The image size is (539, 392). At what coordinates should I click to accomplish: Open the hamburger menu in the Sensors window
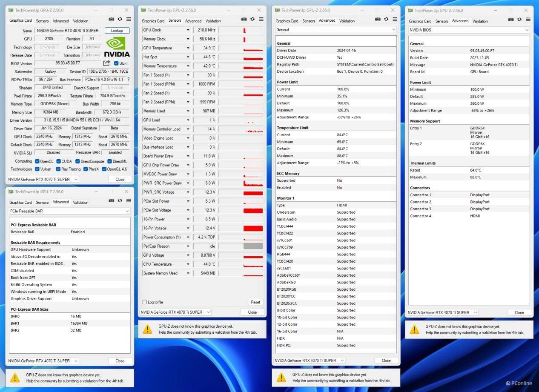261,19
